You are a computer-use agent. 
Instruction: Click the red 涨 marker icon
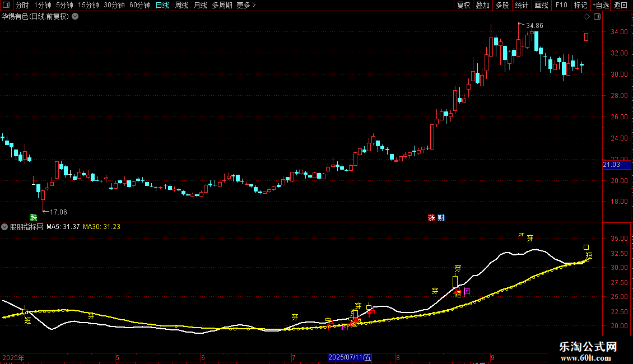[431, 217]
